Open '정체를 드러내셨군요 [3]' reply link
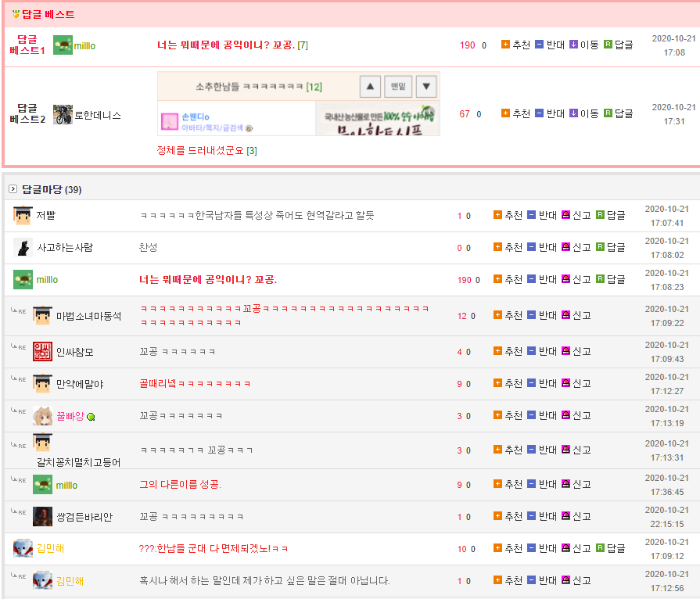 pos(206,150)
